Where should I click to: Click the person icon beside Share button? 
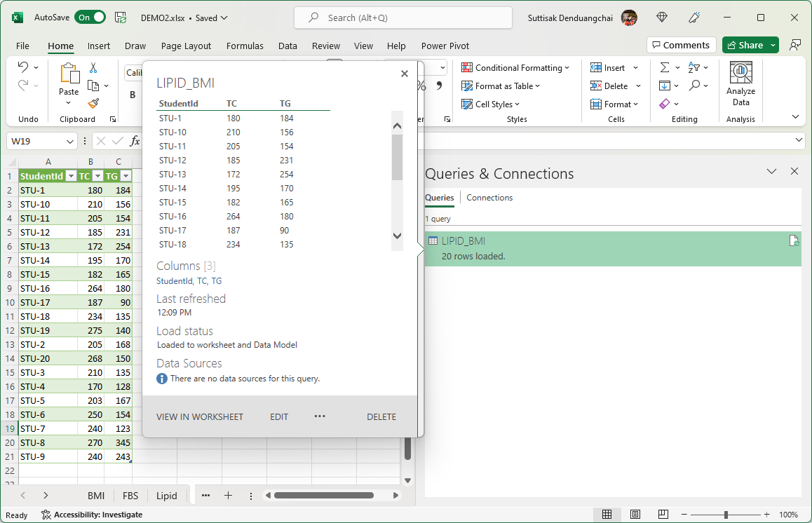pyautogui.click(x=795, y=45)
